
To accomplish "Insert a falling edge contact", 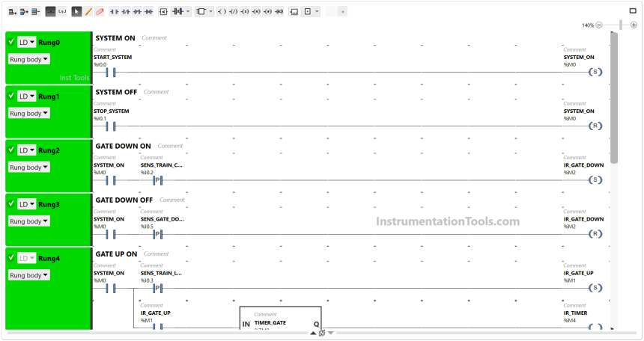I will tap(149, 11).
